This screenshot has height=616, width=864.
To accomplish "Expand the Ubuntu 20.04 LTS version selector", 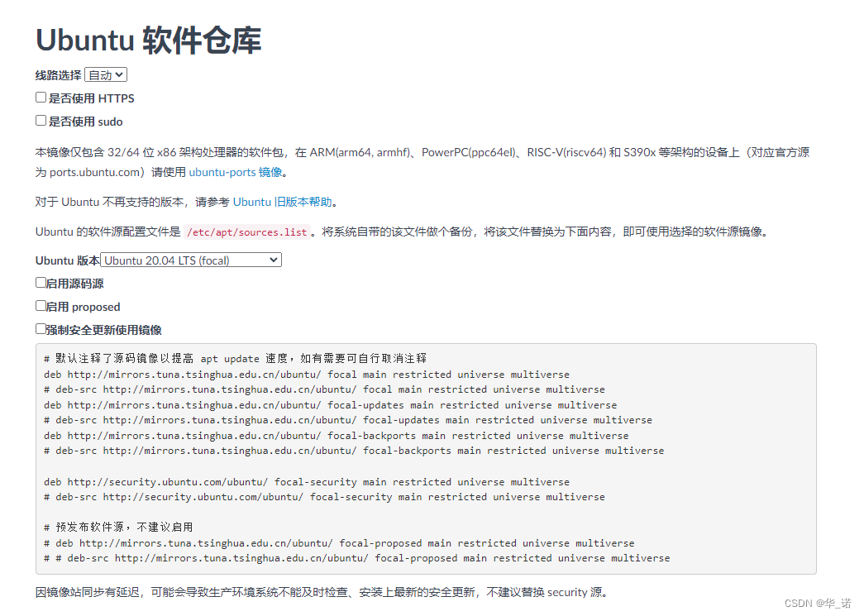I will pyautogui.click(x=190, y=260).
